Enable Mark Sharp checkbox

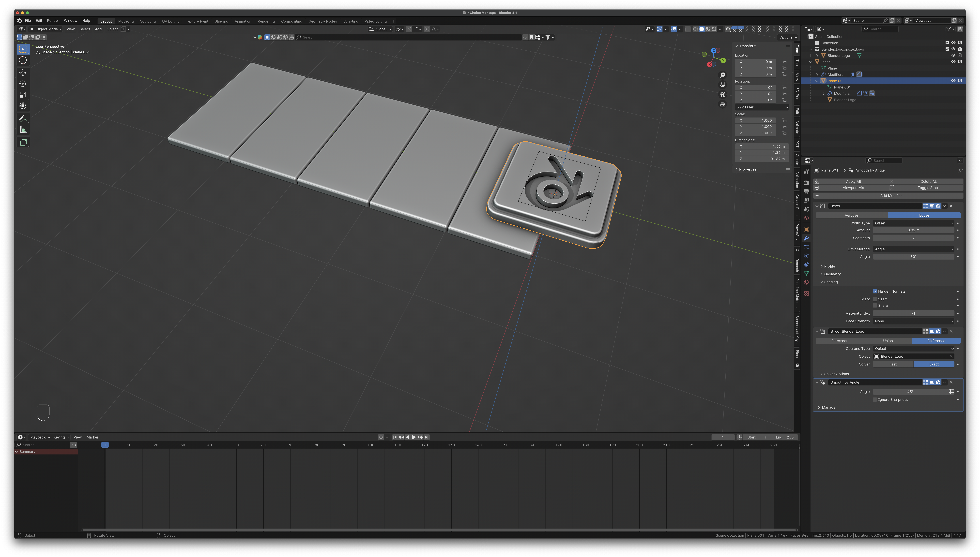pyautogui.click(x=875, y=306)
